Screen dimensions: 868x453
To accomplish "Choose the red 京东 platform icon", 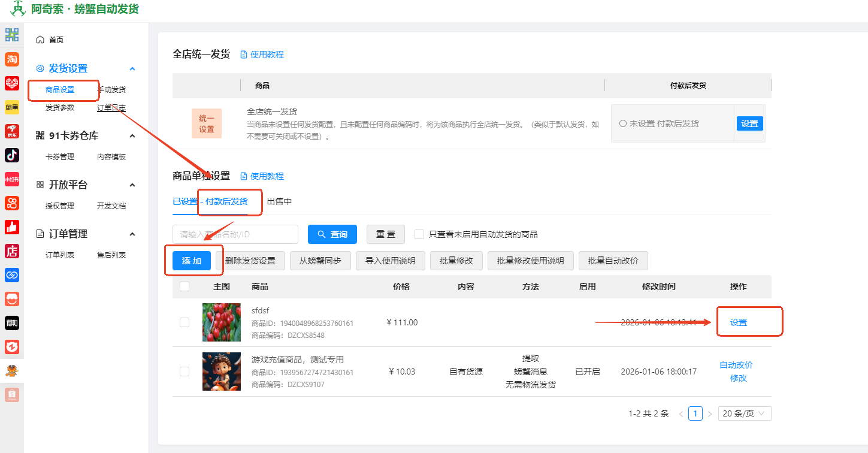I will 12,131.
